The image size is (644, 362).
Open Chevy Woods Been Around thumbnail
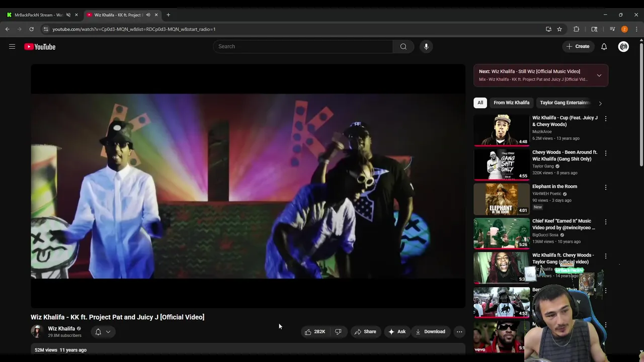[x=502, y=165]
